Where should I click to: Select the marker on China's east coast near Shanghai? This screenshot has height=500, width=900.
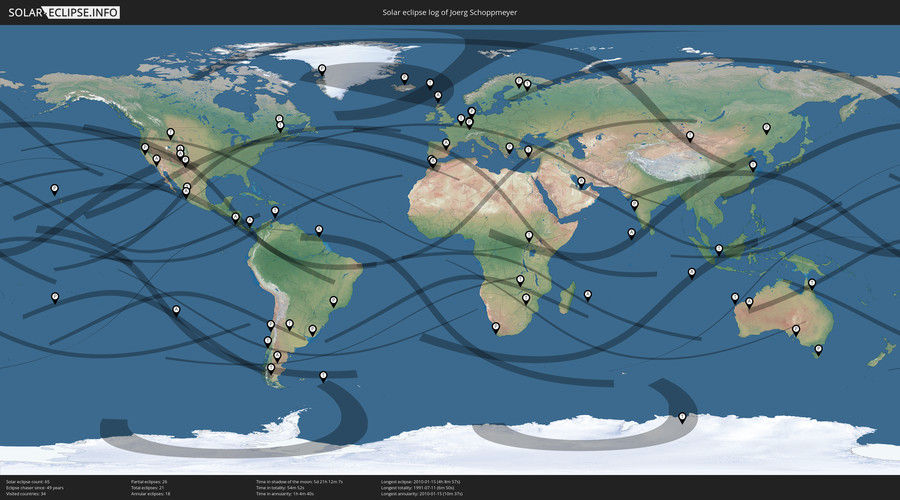click(752, 165)
